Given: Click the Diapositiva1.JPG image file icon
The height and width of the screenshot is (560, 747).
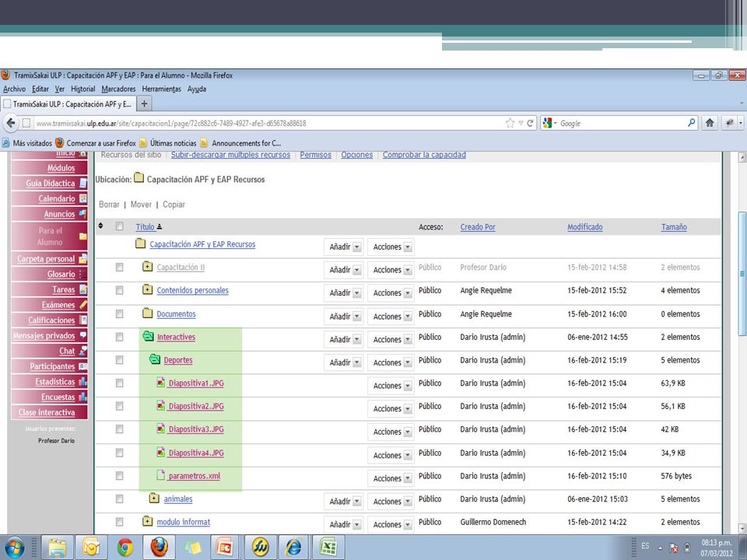Looking at the screenshot, I should (161, 383).
